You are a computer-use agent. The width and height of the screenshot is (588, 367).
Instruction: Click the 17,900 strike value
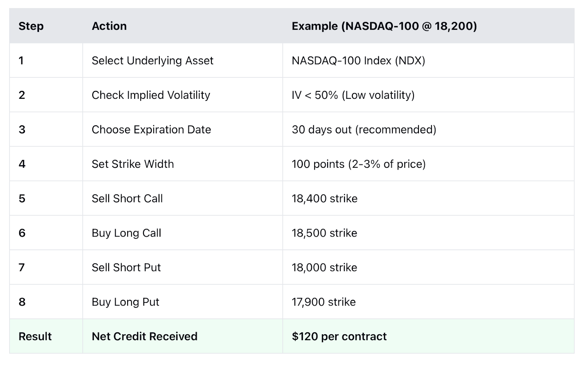click(324, 302)
